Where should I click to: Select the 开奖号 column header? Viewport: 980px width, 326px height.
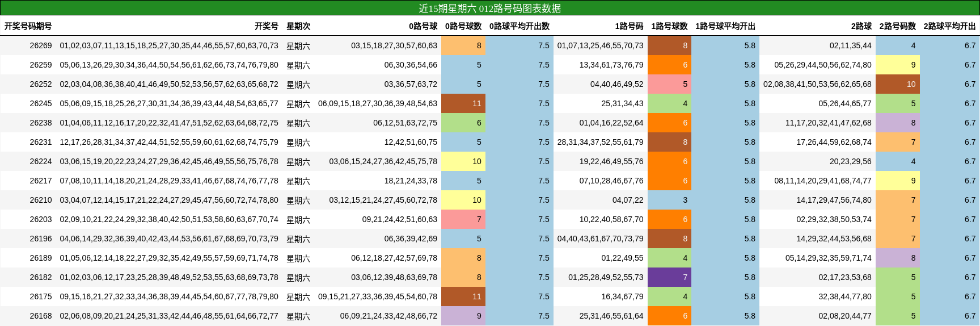pos(267,26)
